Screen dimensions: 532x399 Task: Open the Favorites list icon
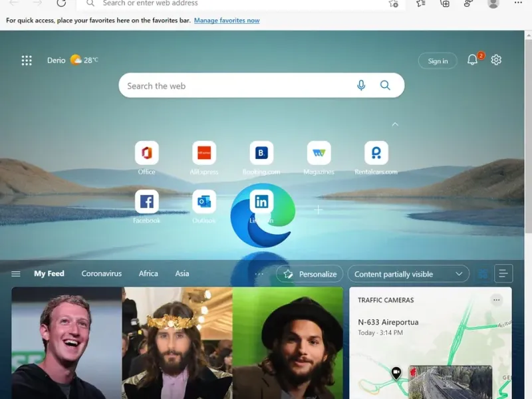point(421,3)
